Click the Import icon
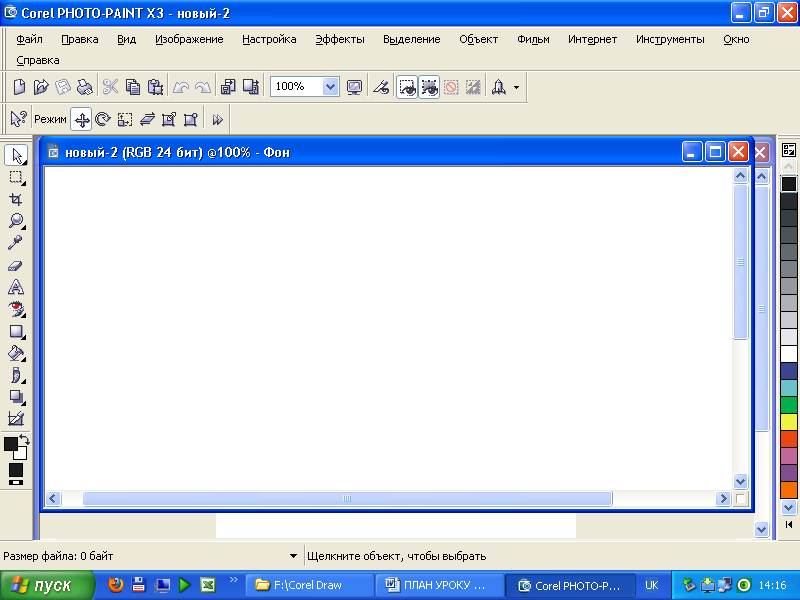This screenshot has height=600, width=800. [x=228, y=87]
